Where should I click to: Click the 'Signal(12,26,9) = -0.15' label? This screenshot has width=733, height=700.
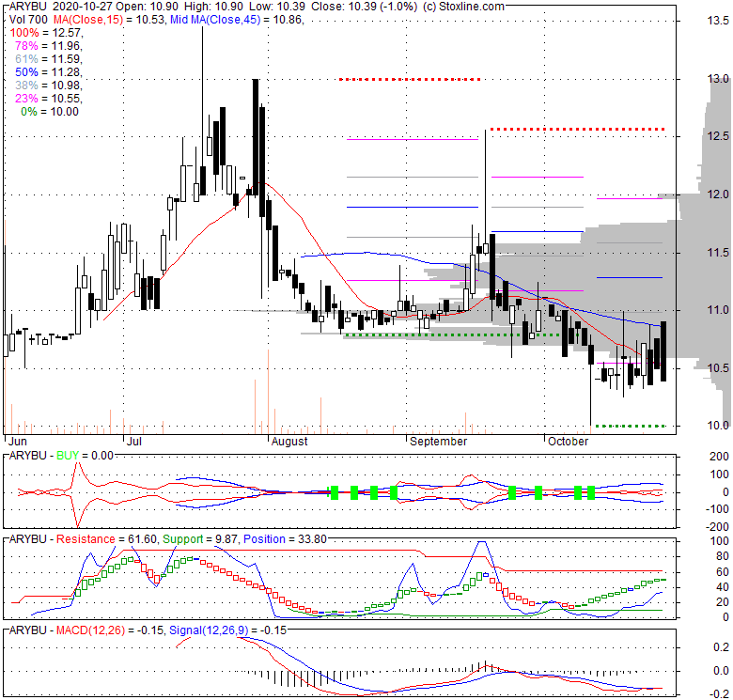[227, 630]
